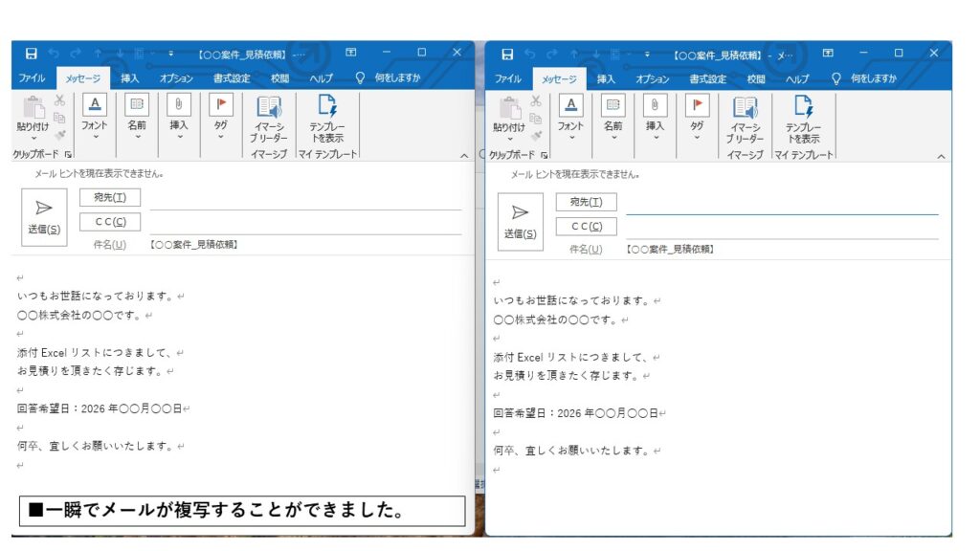Open Immersive Reader in the left window

tap(269, 118)
